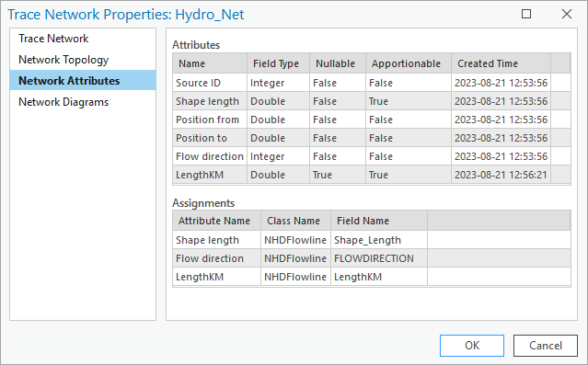Click the FLOWDIRECTION field name cell
The width and height of the screenshot is (588, 365).
[x=379, y=258]
